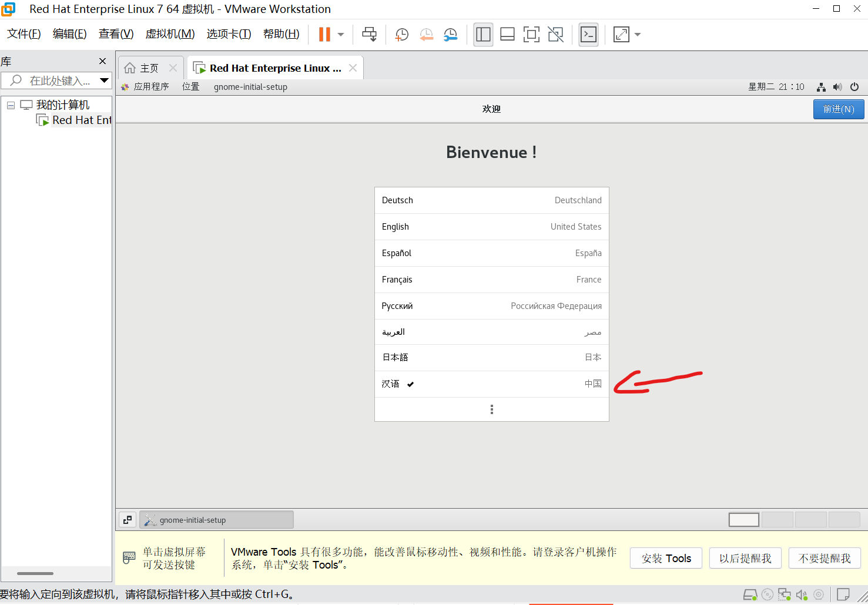Send Ctrl+Alt+Del to the guest
The width and height of the screenshot is (868, 605).
click(x=369, y=34)
